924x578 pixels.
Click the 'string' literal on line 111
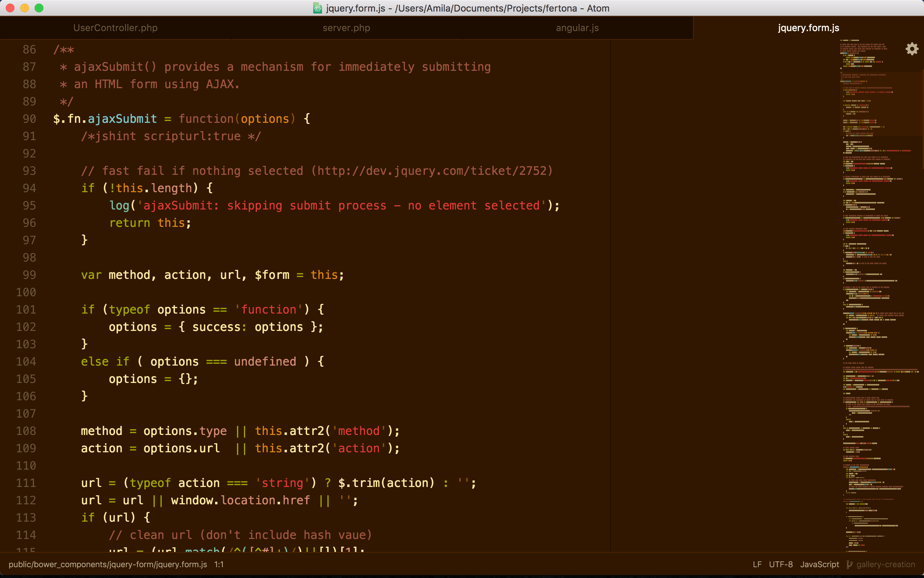(x=282, y=483)
